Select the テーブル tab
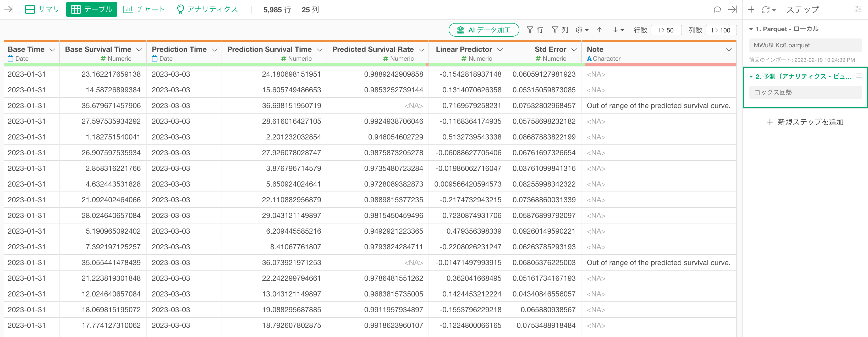Screen dimensions: 868x337 (x=92, y=9)
